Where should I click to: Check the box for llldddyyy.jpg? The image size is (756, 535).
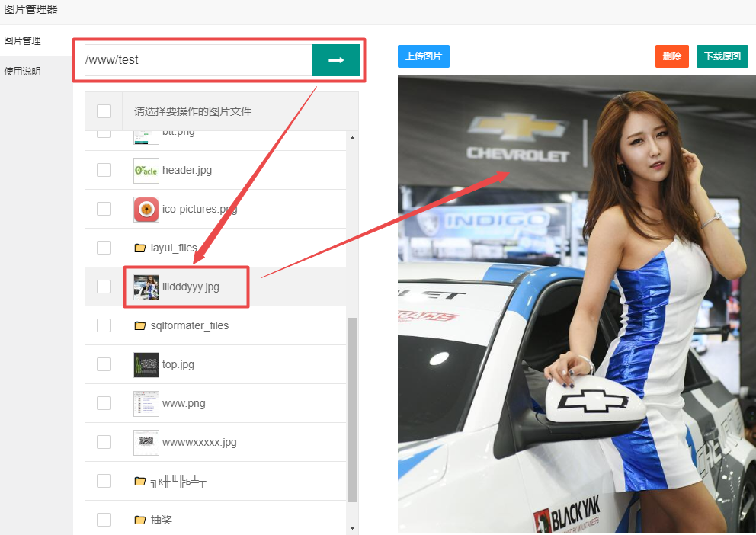[x=104, y=287]
